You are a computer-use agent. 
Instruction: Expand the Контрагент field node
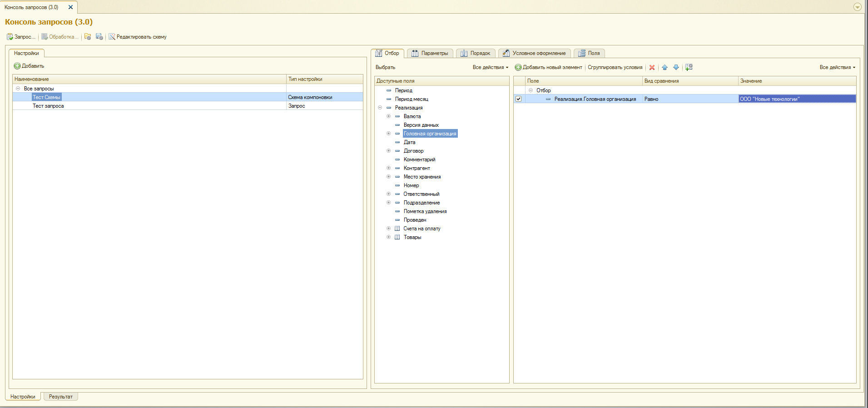click(x=389, y=168)
